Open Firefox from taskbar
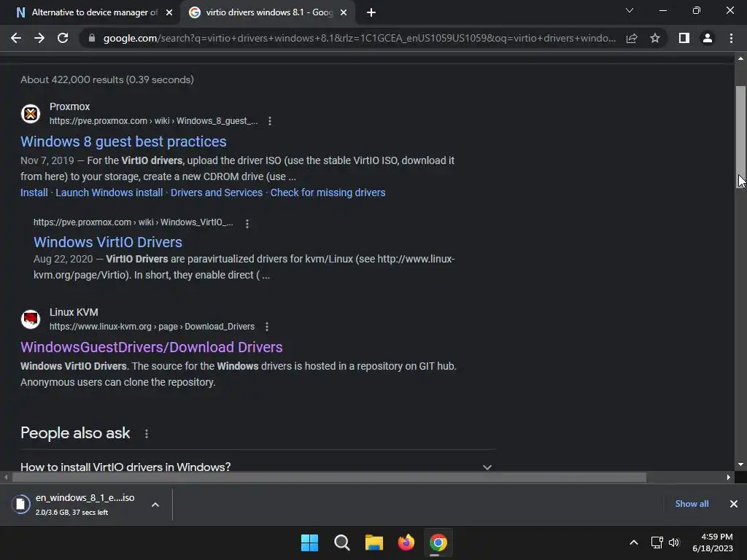This screenshot has width=747, height=560. (406, 542)
